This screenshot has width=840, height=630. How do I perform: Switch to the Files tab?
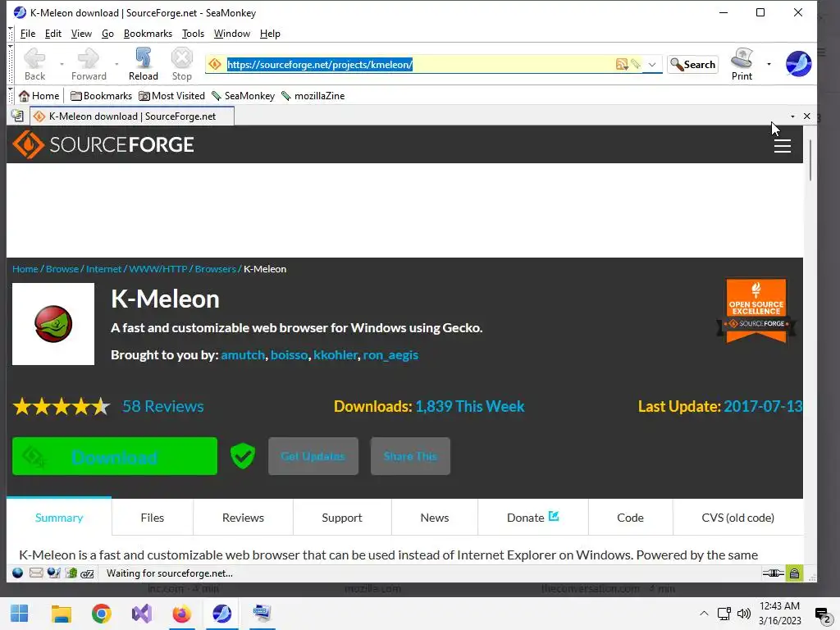tap(152, 518)
